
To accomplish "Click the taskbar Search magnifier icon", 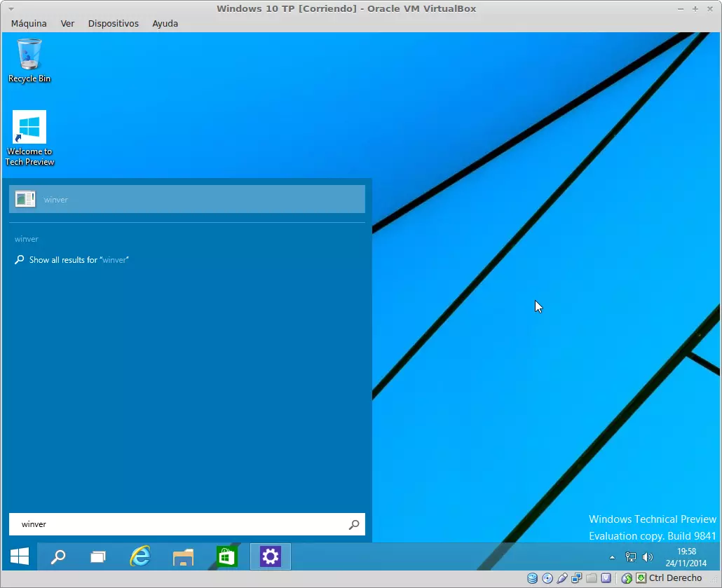I will 58,556.
